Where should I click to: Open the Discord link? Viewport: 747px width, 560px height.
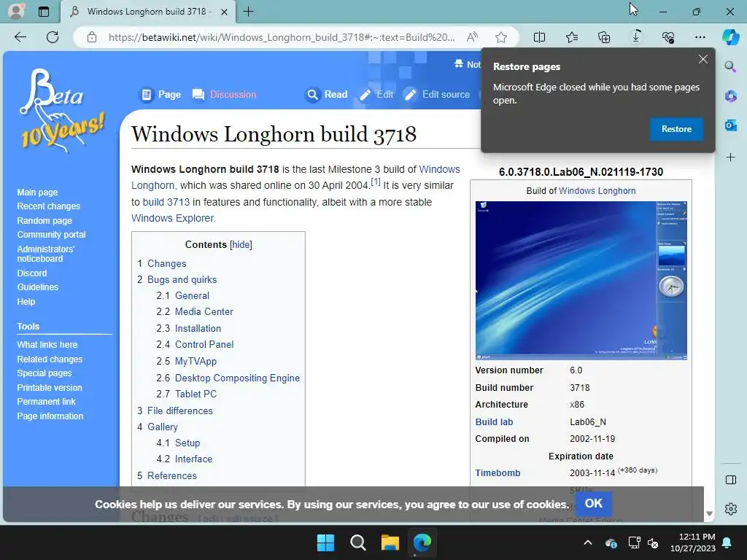32,273
